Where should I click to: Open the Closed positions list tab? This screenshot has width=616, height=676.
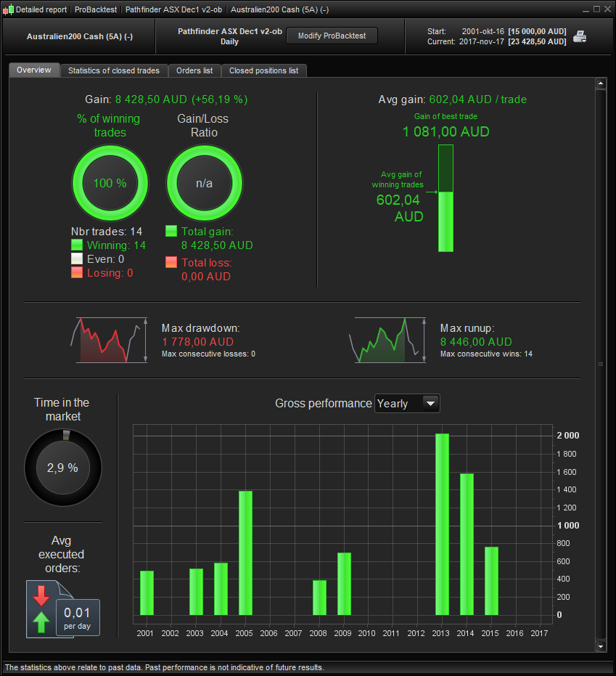coord(263,70)
